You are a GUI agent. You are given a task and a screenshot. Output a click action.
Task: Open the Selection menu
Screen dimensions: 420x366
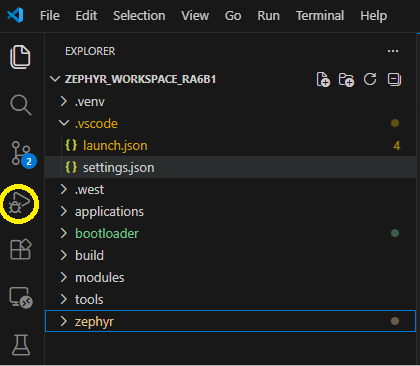click(139, 16)
